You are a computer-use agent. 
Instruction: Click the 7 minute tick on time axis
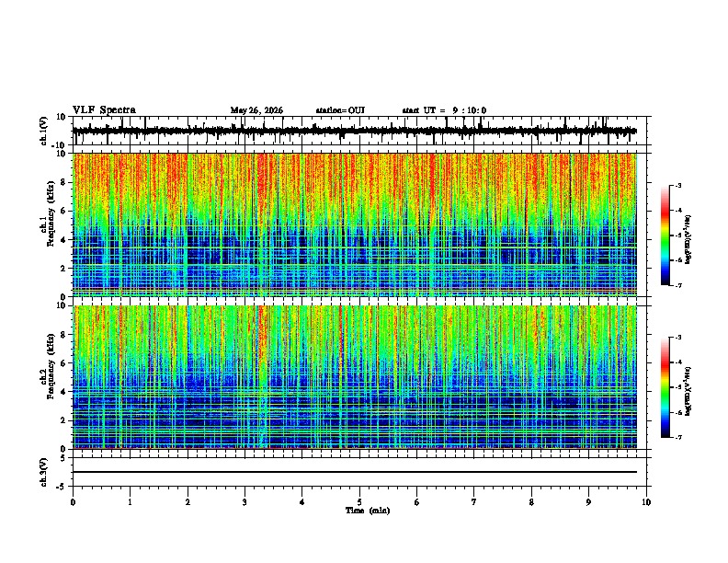click(x=474, y=502)
